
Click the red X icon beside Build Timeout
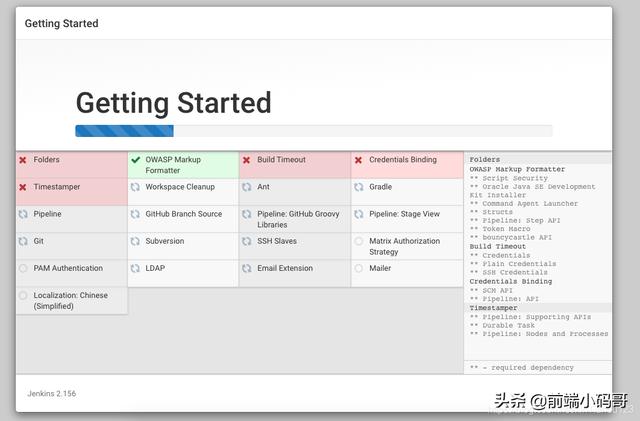coord(247,160)
